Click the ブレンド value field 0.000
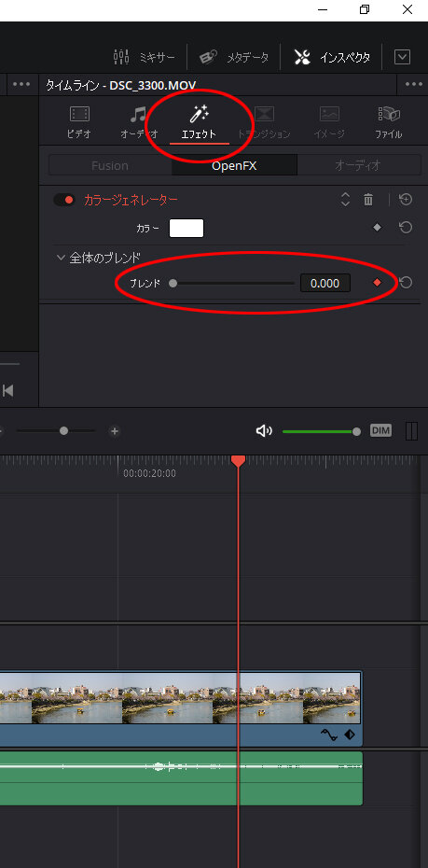Image resolution: width=428 pixels, height=868 pixels. pos(325,284)
